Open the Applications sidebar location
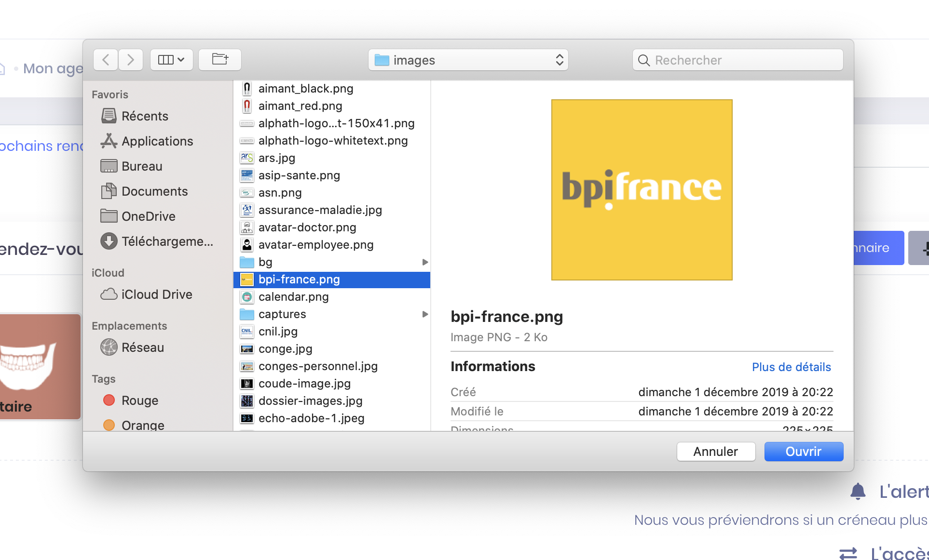929x560 pixels. [157, 141]
